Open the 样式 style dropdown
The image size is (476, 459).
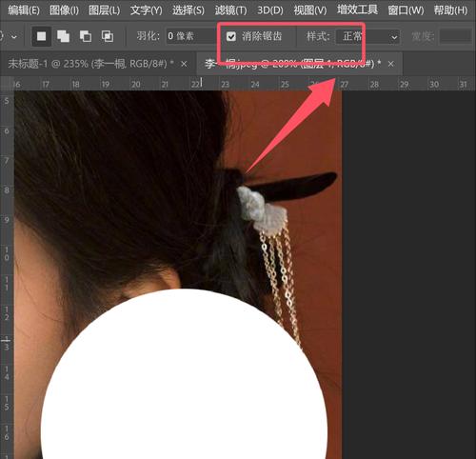[x=367, y=36]
